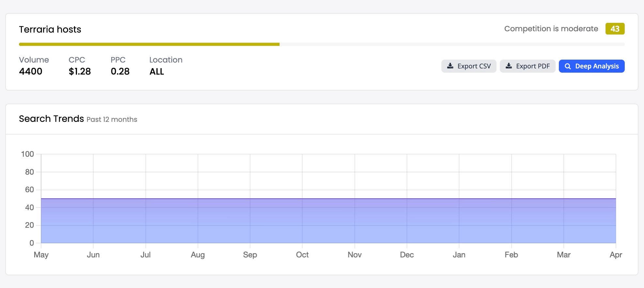Click the purple trend area in chart

tap(329, 221)
